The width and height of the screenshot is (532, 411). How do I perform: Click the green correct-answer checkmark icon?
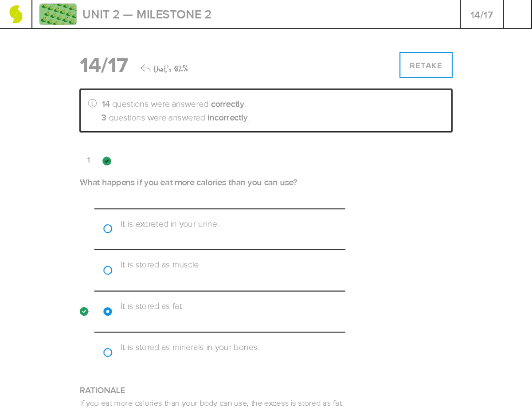(84, 311)
